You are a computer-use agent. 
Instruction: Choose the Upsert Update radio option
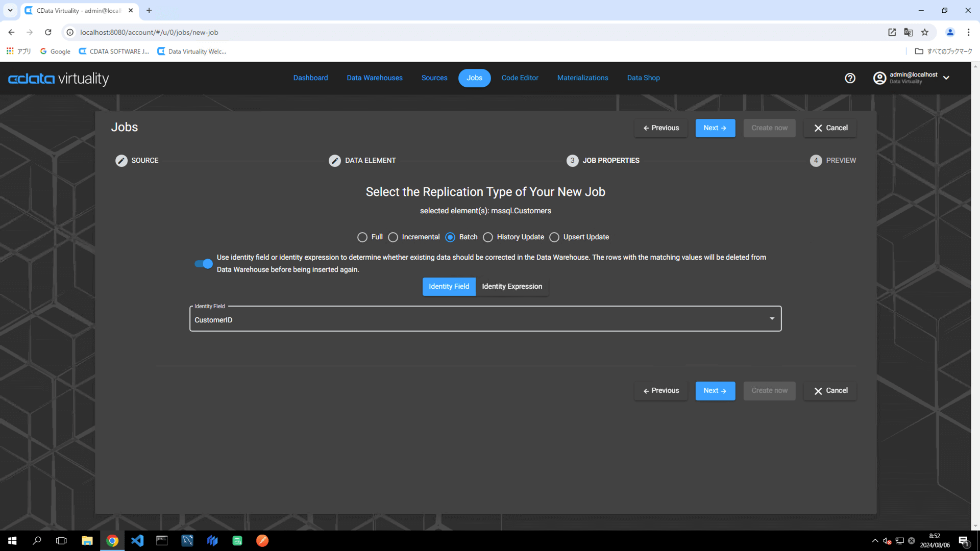click(x=554, y=237)
